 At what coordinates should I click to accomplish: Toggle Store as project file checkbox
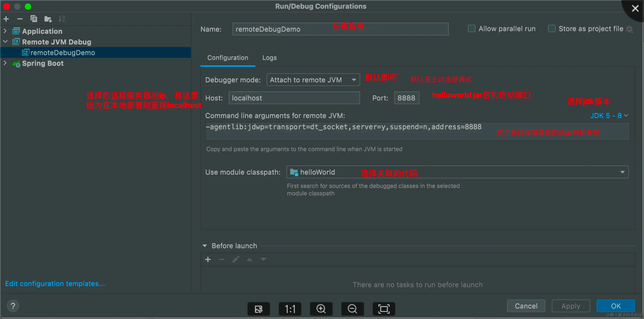[x=551, y=29]
